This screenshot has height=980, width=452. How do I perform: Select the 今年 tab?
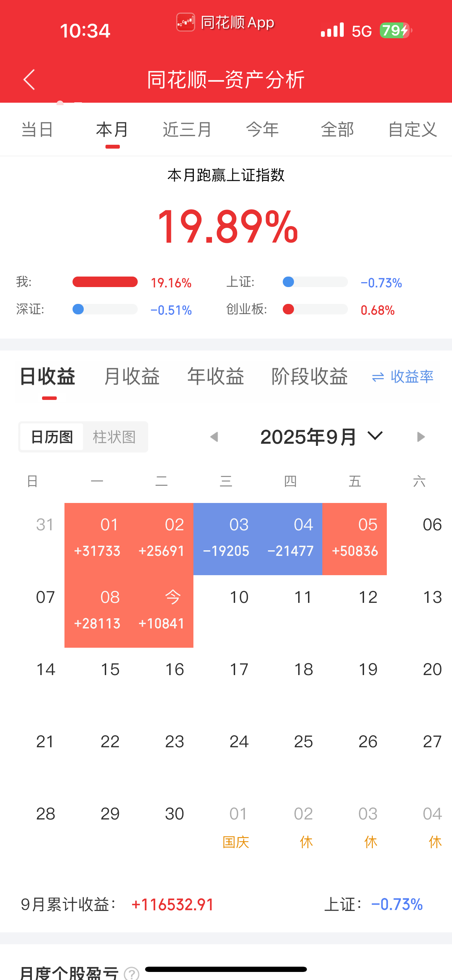coord(262,130)
